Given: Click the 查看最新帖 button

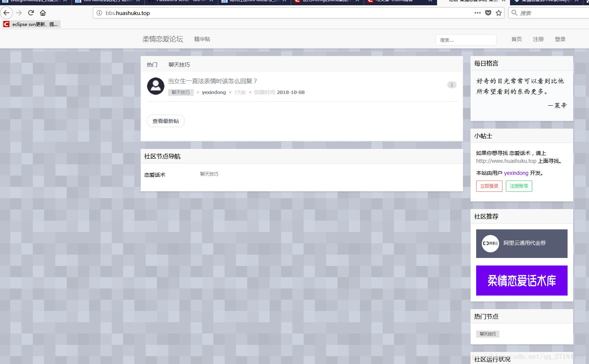Looking at the screenshot, I should pos(166,121).
